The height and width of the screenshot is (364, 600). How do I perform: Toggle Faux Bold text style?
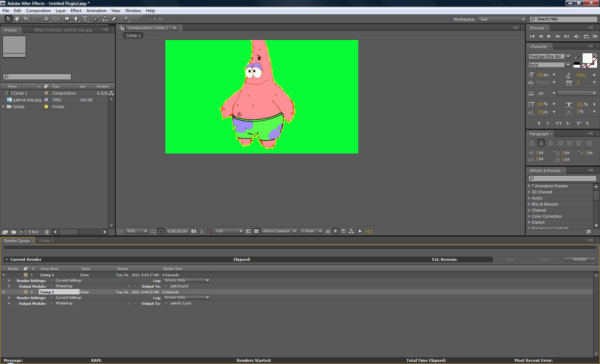coord(539,123)
